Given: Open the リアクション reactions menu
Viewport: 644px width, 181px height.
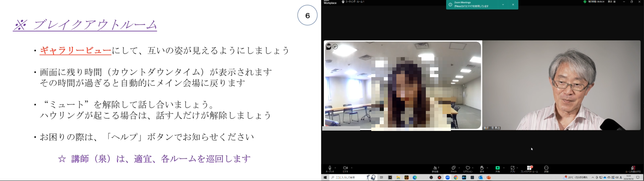Looking at the screenshot, I should (468, 169).
